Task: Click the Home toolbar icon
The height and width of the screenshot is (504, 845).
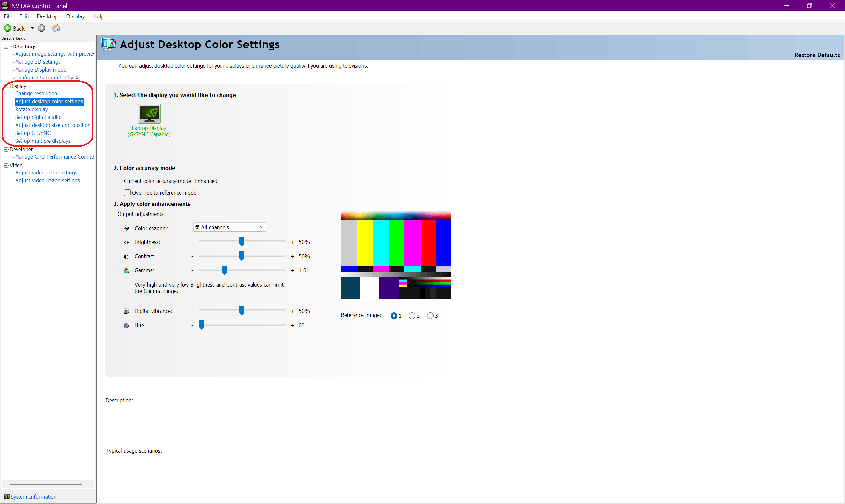Action: click(56, 28)
